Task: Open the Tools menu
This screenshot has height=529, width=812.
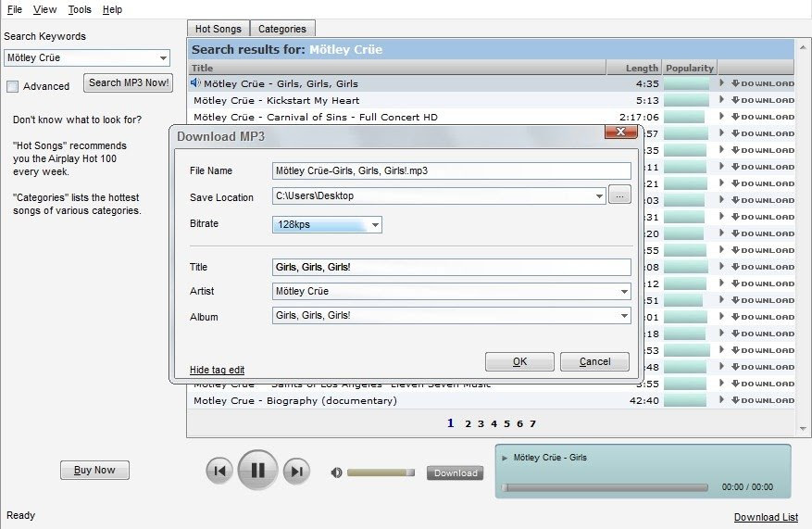Action: pos(80,9)
